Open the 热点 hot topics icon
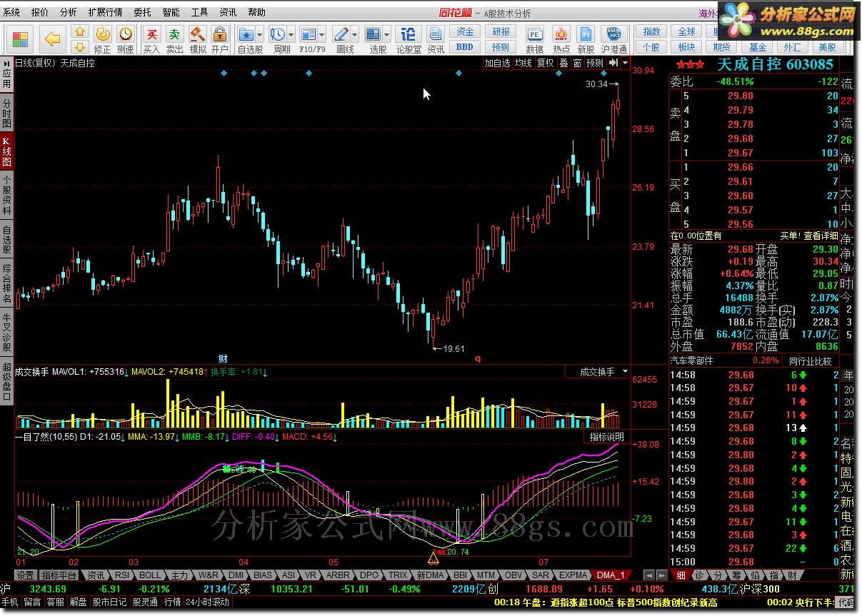This screenshot has height=616, width=862. [561, 40]
